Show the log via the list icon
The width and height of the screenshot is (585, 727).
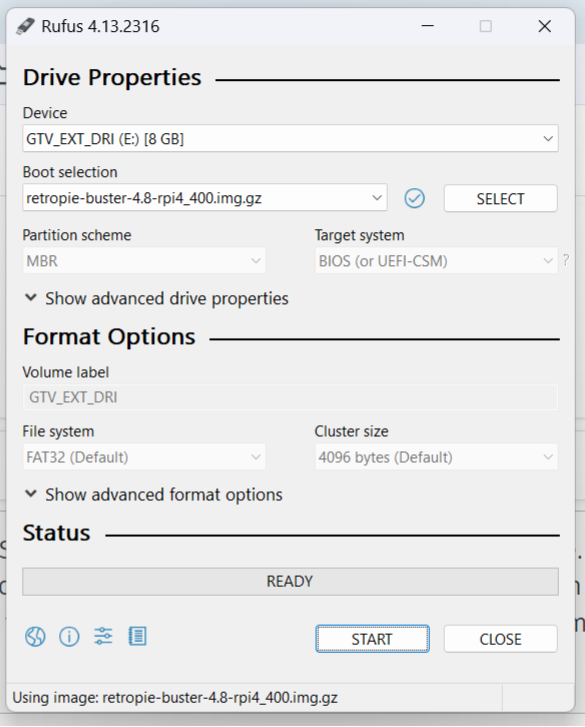click(137, 637)
